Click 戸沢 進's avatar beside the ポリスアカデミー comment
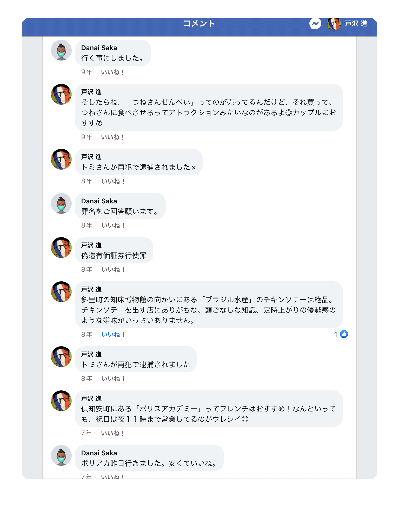 pyautogui.click(x=61, y=401)
